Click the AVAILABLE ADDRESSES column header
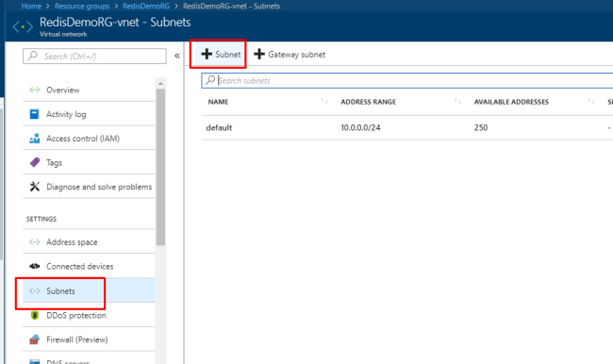 [511, 102]
